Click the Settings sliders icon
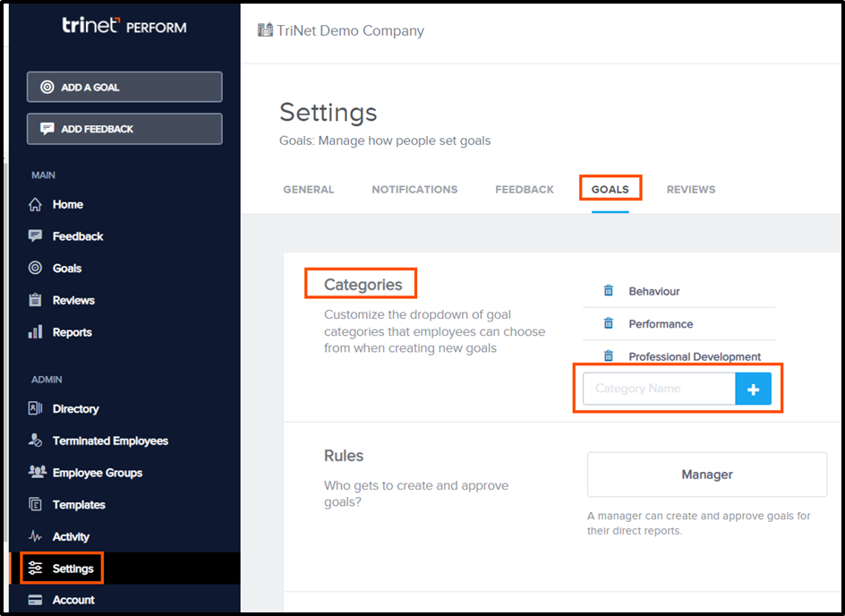Image resolution: width=845 pixels, height=616 pixels. [x=35, y=568]
